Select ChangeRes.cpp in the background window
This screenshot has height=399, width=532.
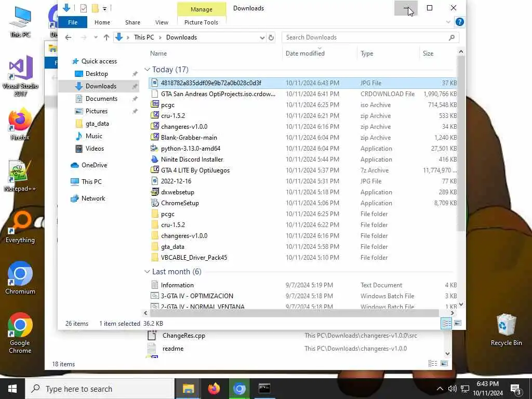click(183, 336)
